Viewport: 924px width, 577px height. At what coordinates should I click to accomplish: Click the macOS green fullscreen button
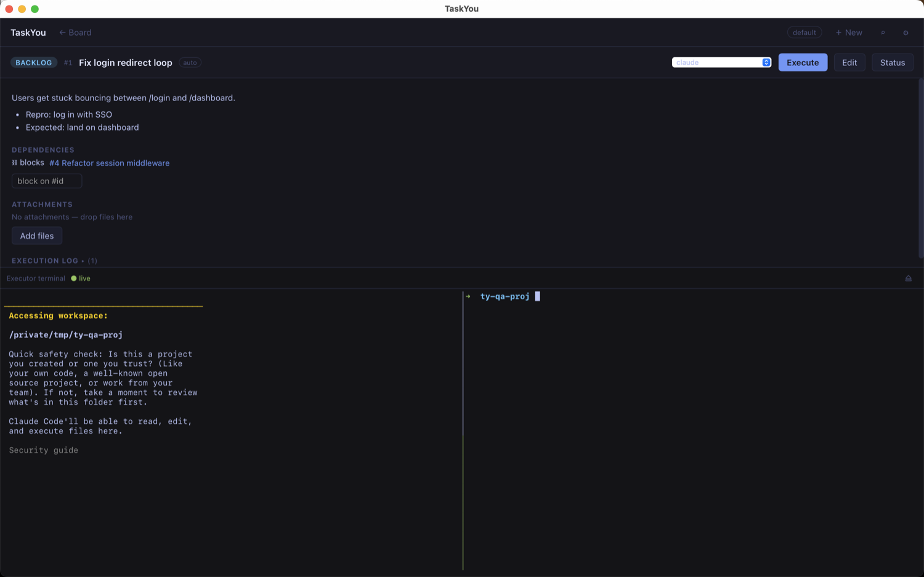(x=35, y=9)
